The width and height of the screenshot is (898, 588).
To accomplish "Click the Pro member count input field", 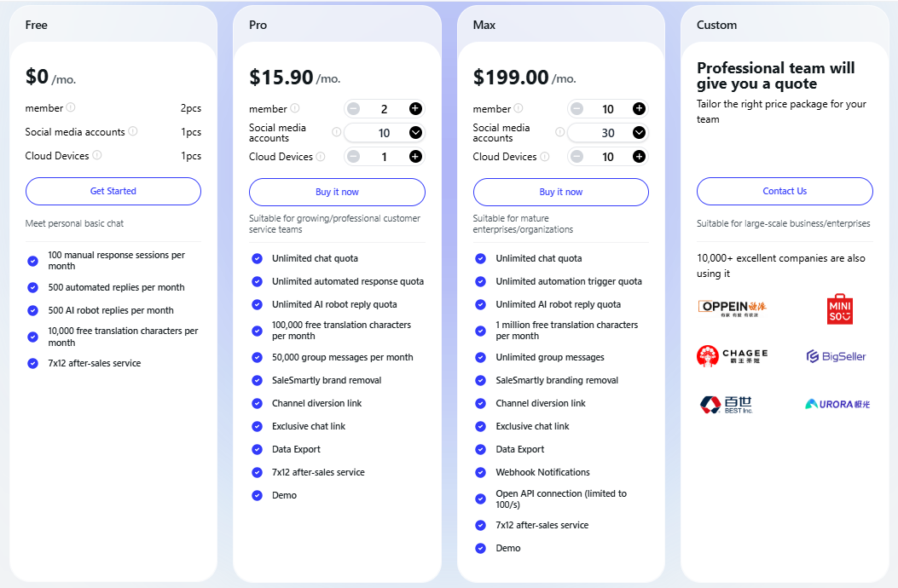I will tap(384, 108).
